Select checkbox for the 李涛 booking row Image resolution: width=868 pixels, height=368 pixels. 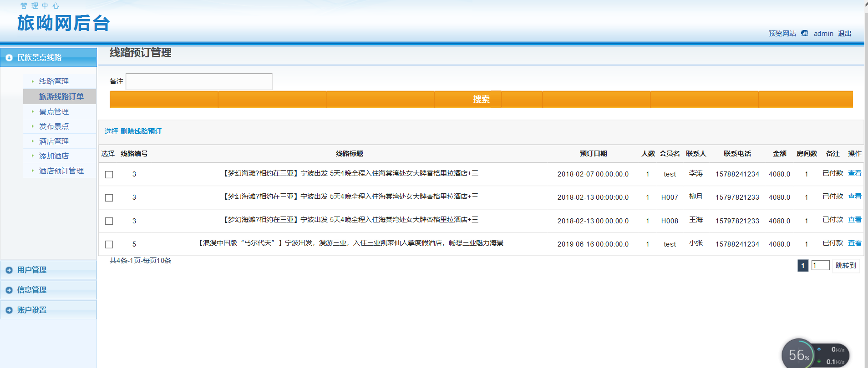pyautogui.click(x=109, y=175)
